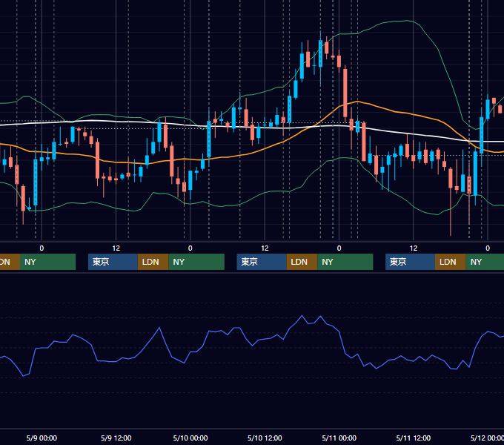Screen dimensions: 504x445
Task: Click the orange moving average line
Action: pyautogui.click(x=395, y=111)
